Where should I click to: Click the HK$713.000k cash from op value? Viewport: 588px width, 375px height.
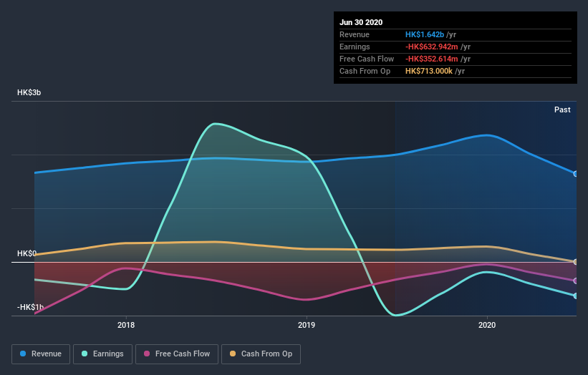click(429, 71)
